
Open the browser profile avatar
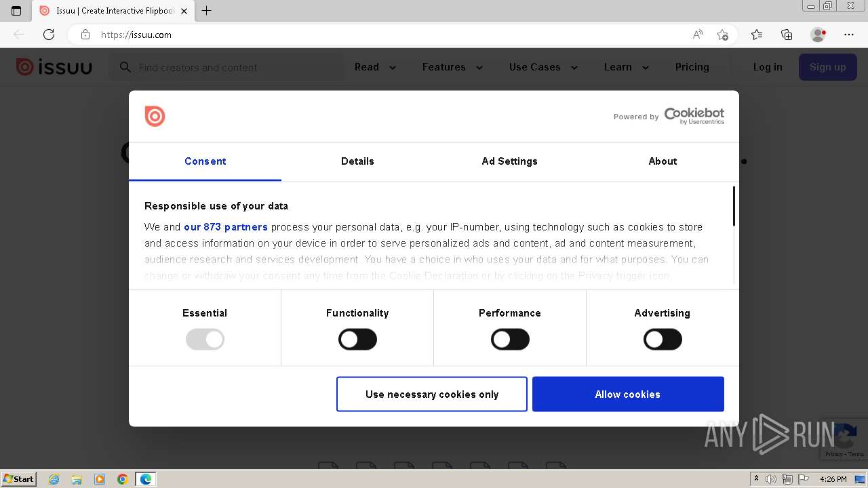(x=818, y=35)
